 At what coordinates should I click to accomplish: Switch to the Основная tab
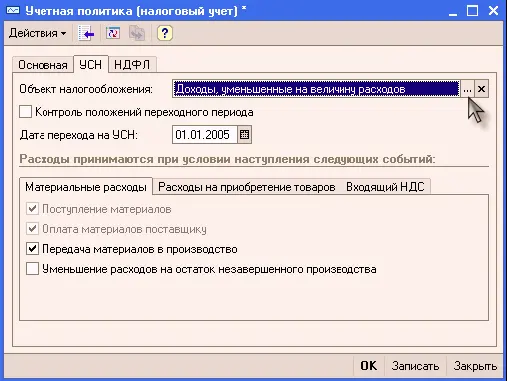tap(43, 65)
